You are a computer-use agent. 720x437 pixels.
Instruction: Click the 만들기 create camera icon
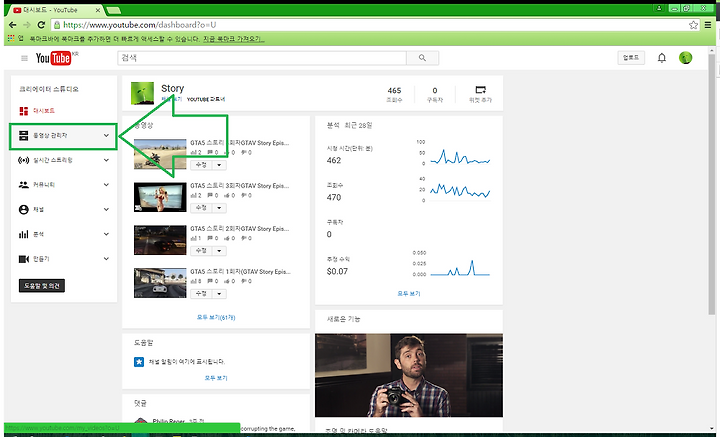[x=24, y=259]
